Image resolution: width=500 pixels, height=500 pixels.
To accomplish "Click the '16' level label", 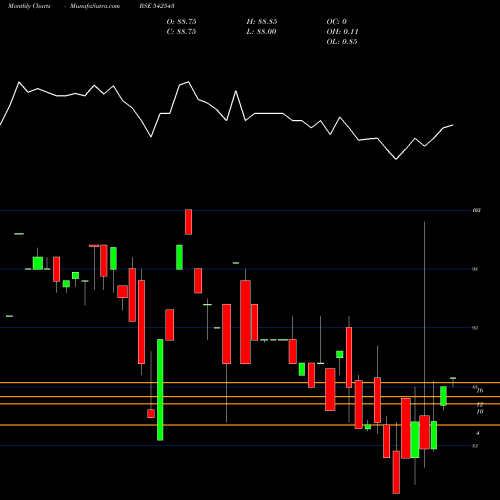I will pyautogui.click(x=480, y=390).
